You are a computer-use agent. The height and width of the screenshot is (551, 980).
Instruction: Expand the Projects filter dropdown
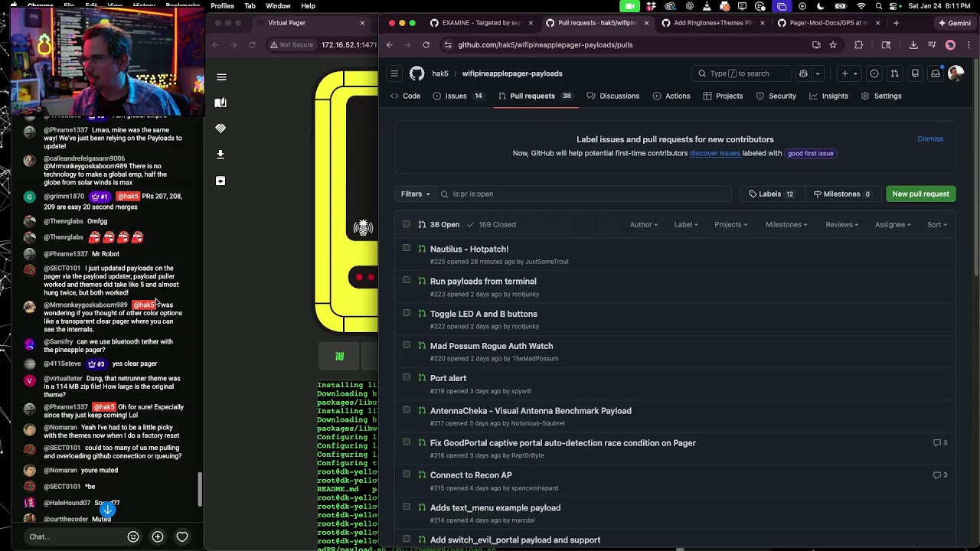coord(731,225)
